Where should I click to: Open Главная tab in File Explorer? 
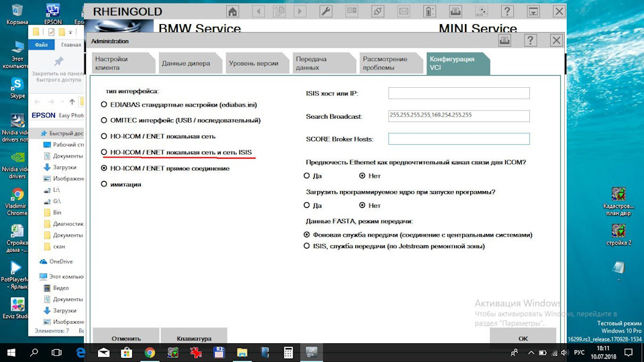coord(70,45)
